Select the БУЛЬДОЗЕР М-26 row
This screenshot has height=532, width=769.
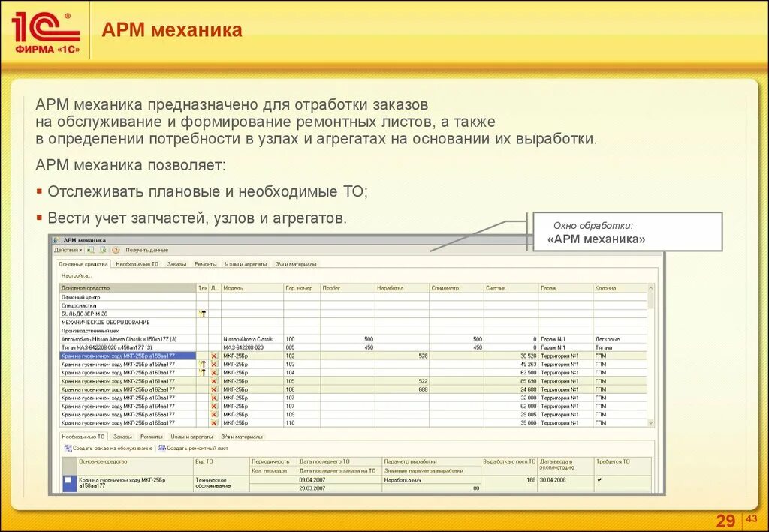(353, 314)
